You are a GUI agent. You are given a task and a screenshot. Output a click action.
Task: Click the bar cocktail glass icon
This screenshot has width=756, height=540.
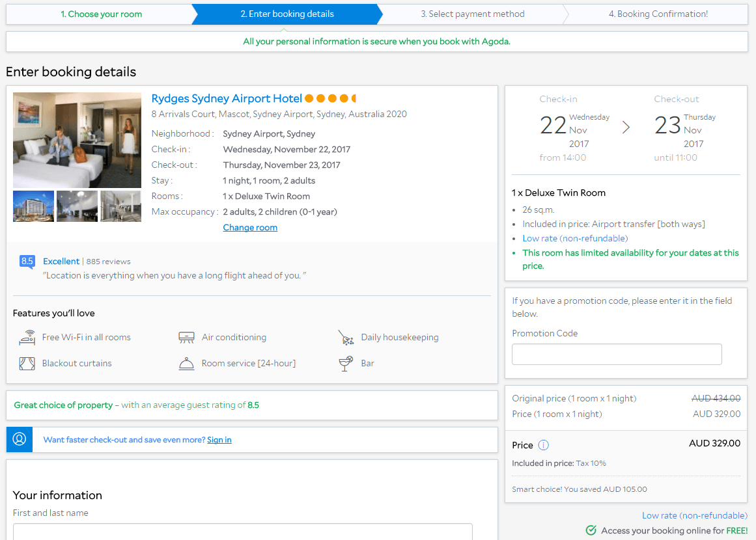(346, 363)
